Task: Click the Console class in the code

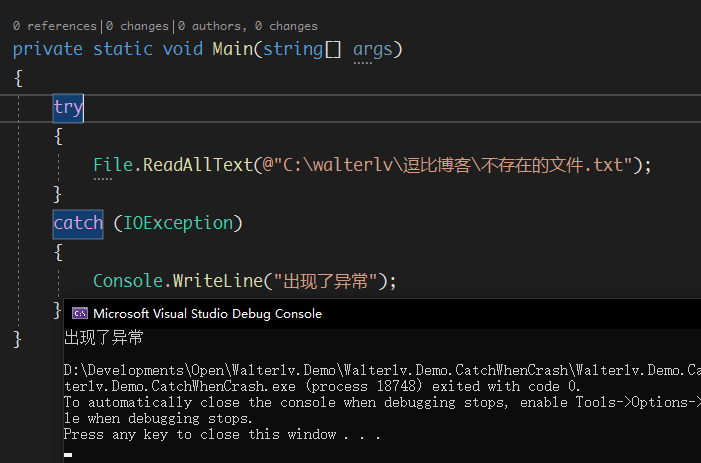Action: (128, 281)
